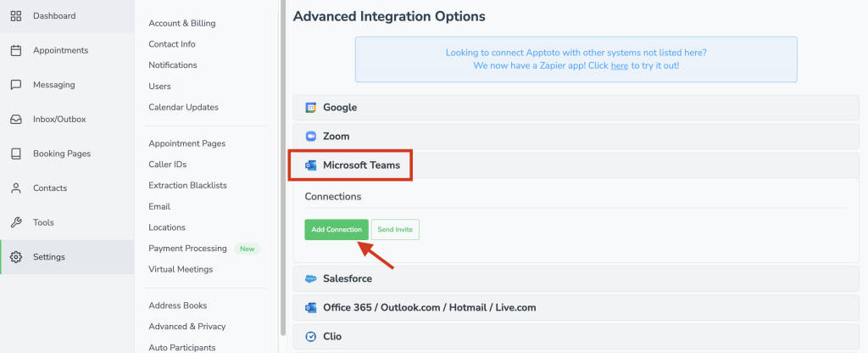868x353 pixels.
Task: Expand the Google integration section
Action: 576,108
